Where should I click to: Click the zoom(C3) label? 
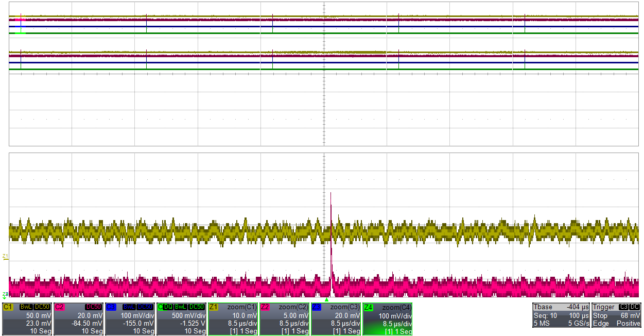[345, 307]
